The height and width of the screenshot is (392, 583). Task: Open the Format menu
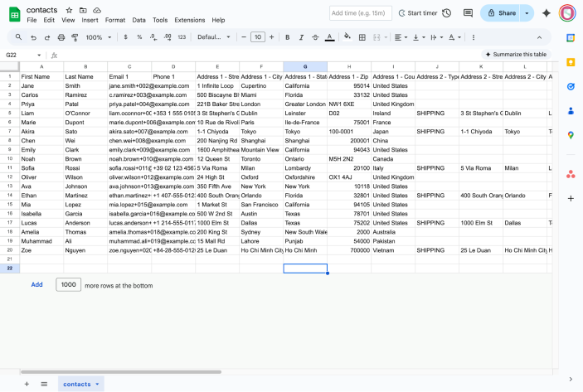pos(115,20)
